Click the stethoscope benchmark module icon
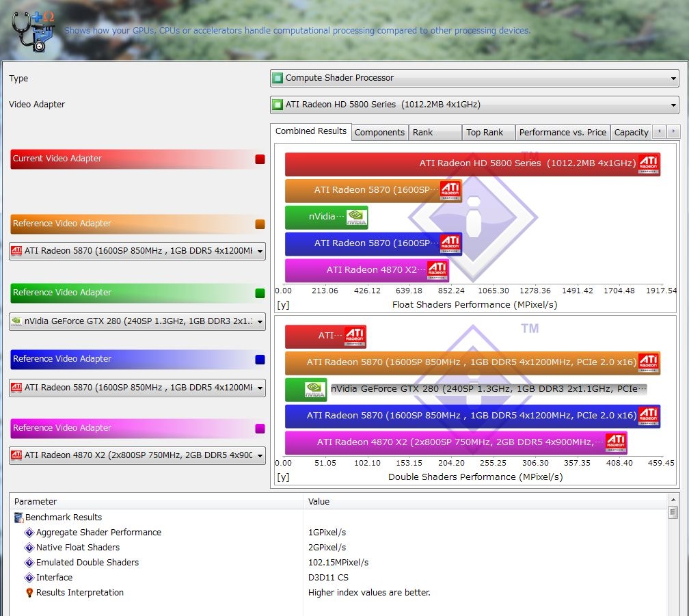 (33, 31)
